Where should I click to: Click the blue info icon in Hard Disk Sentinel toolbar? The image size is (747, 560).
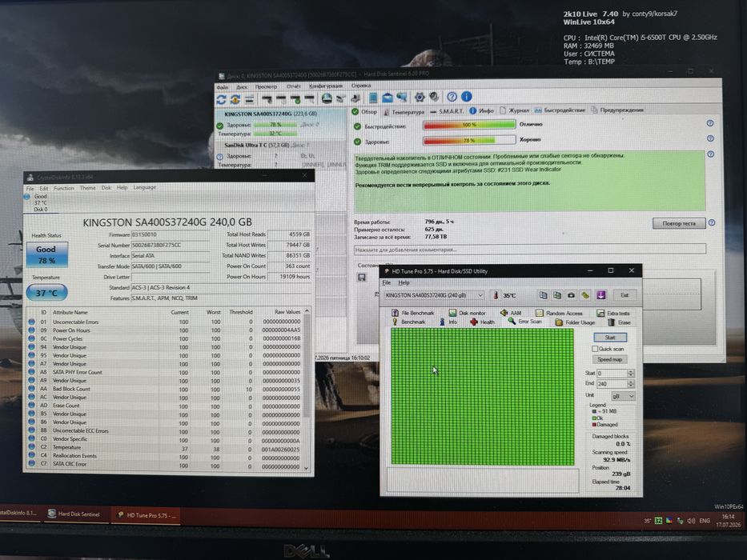click(x=467, y=97)
